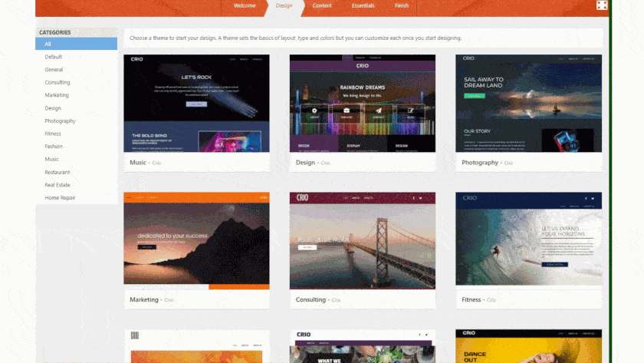Select the Consulting bridge theme thumbnail

(362, 241)
